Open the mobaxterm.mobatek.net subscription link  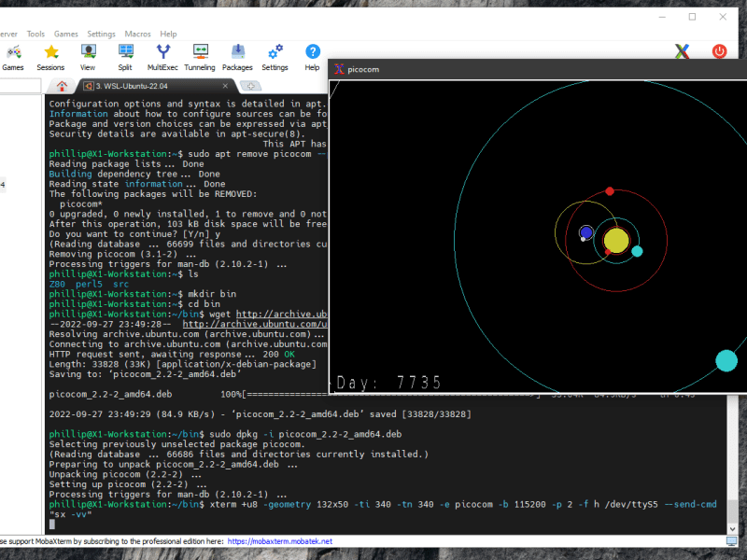point(282,539)
